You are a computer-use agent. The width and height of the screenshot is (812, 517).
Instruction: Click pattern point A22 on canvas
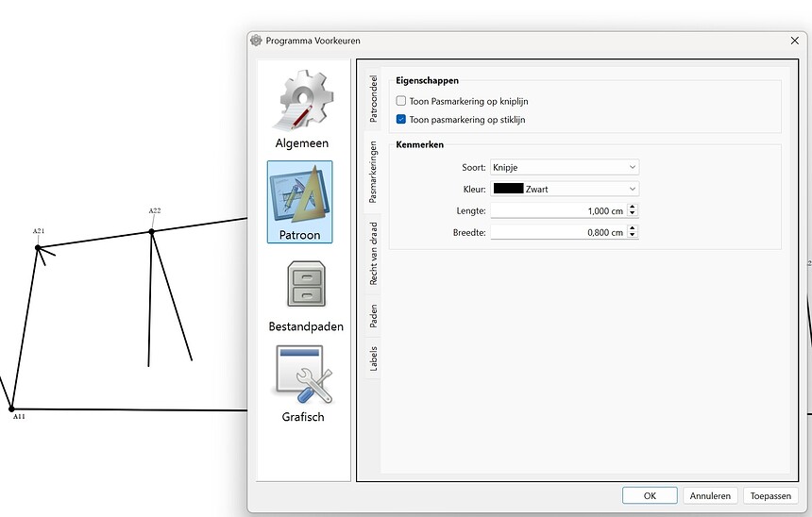click(x=151, y=231)
